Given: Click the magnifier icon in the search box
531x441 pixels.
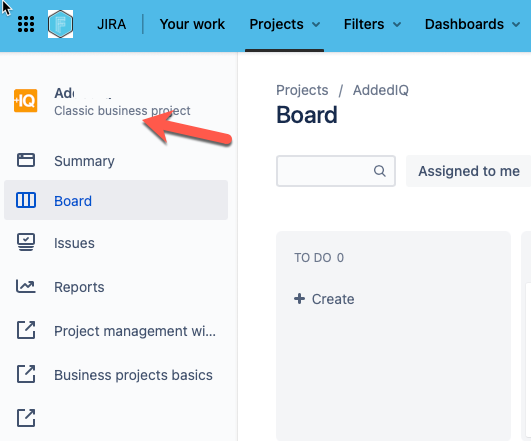Looking at the screenshot, I should tap(380, 171).
